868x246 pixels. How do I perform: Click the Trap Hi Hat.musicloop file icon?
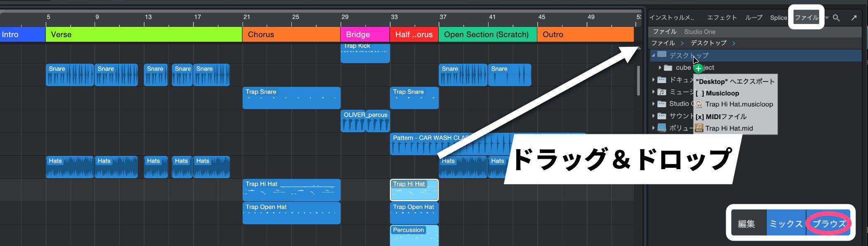[x=699, y=104]
